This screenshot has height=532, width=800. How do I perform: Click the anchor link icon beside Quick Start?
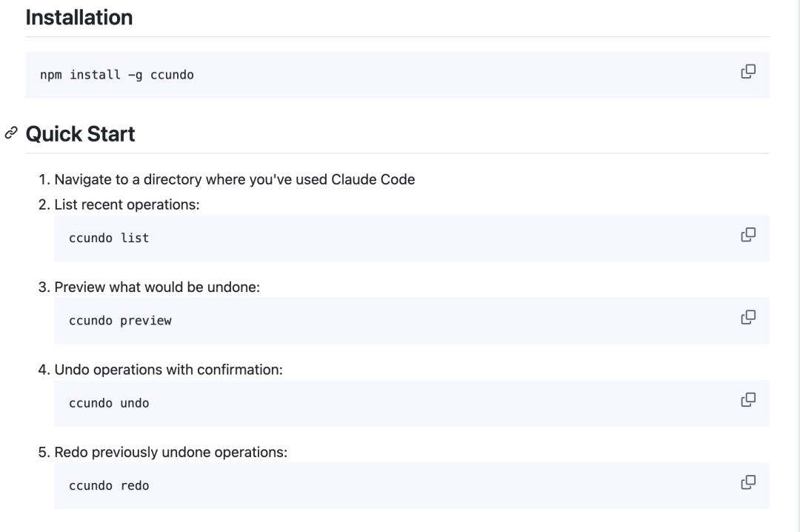(11, 133)
